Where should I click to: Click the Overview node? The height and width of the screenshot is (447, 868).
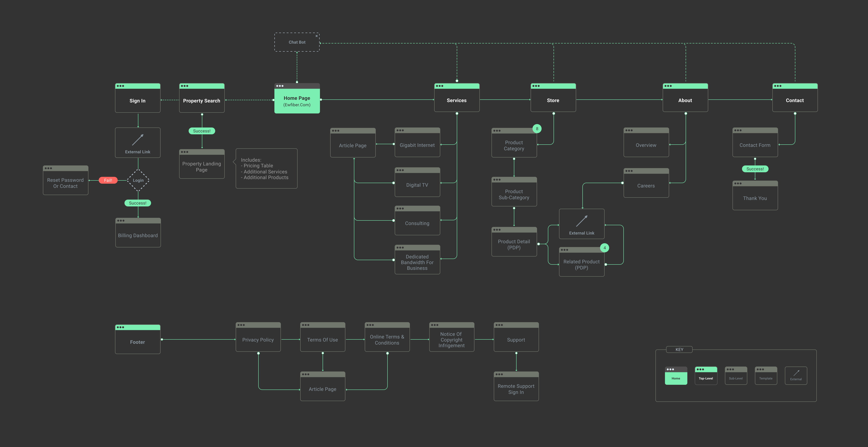click(646, 142)
